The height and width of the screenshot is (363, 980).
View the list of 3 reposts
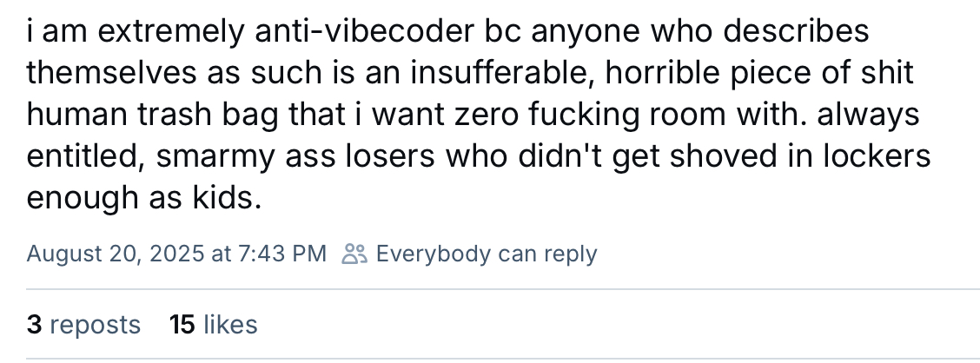pyautogui.click(x=83, y=325)
